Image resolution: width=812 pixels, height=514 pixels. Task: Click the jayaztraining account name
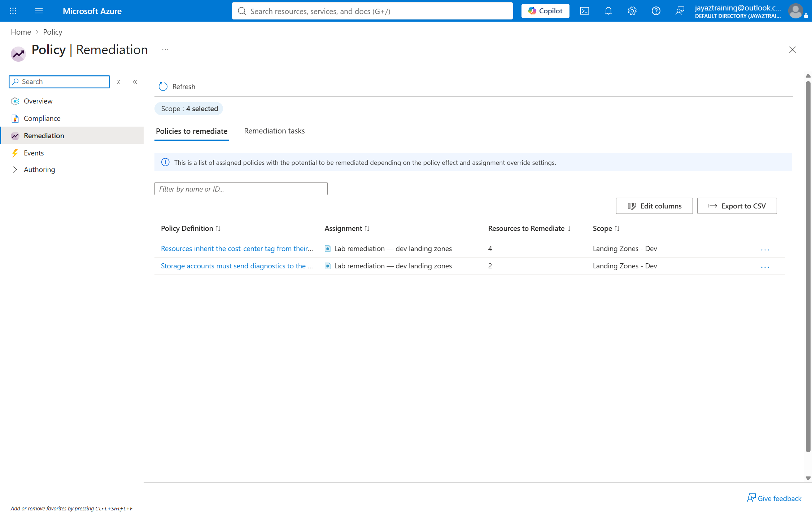click(x=738, y=8)
